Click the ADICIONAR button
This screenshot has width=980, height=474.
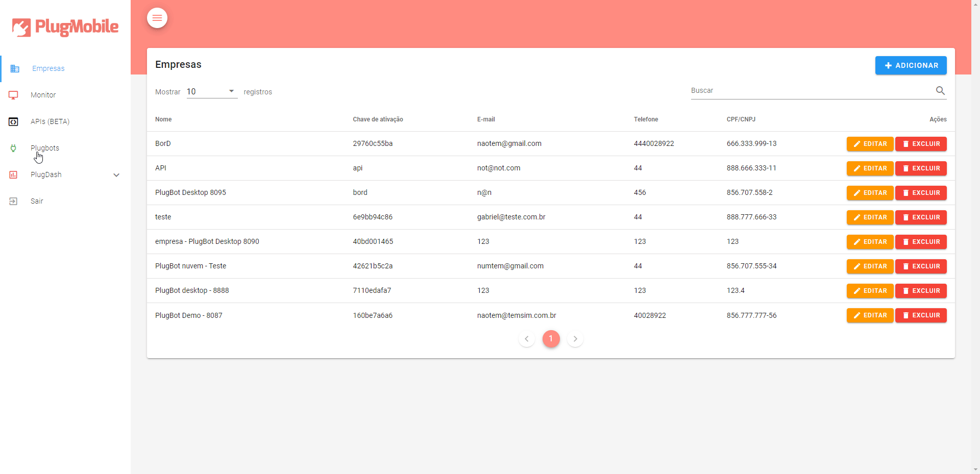pyautogui.click(x=911, y=65)
